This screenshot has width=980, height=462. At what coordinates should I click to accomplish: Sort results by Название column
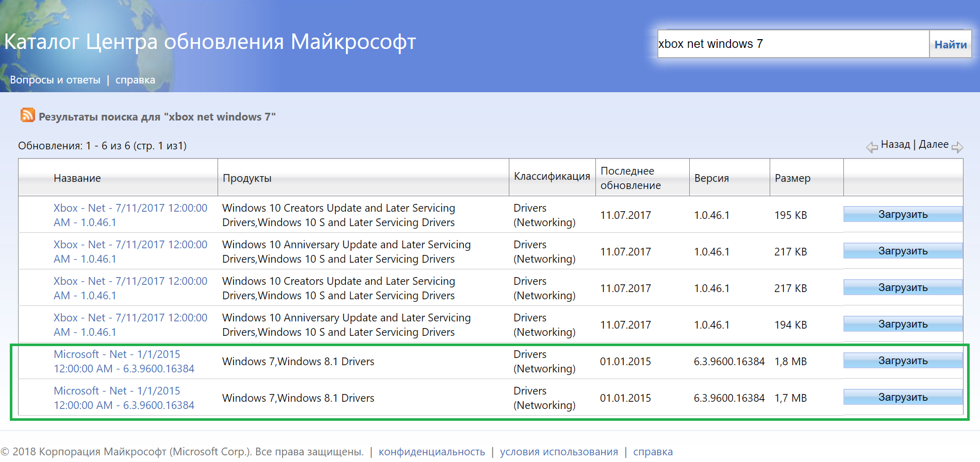pos(77,178)
